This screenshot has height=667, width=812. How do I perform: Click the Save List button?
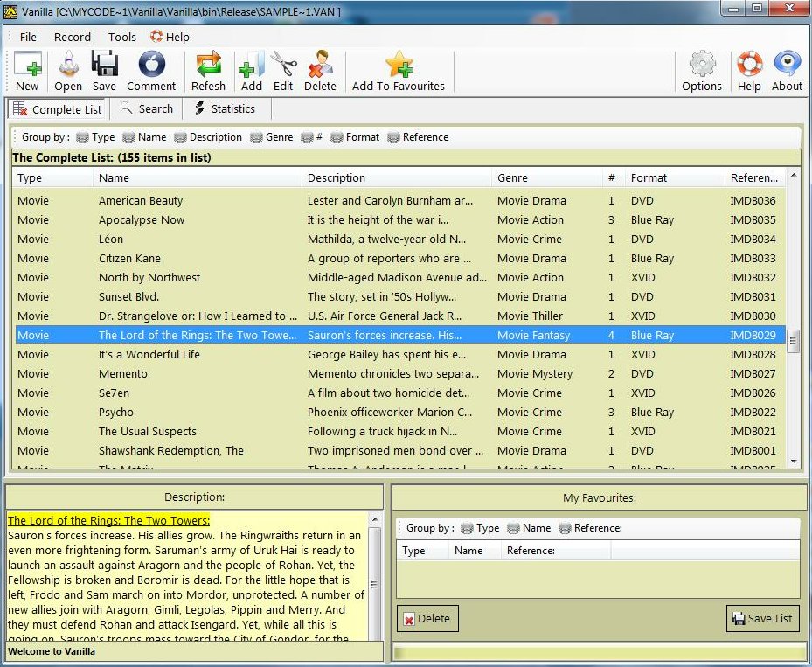point(762,618)
